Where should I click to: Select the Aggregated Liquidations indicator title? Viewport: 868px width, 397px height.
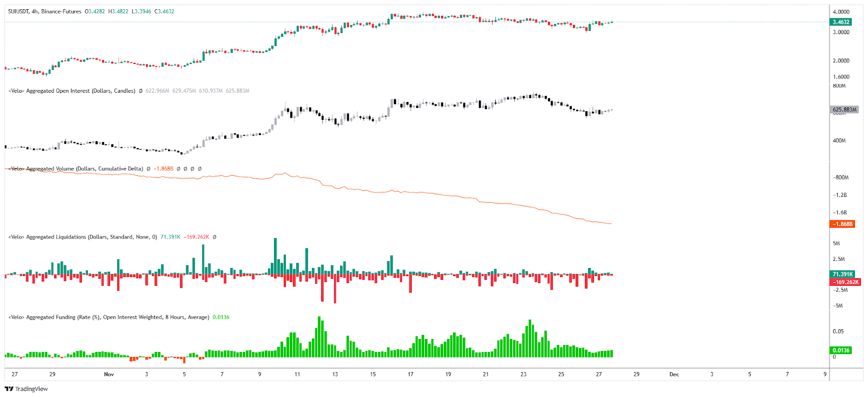[x=82, y=237]
